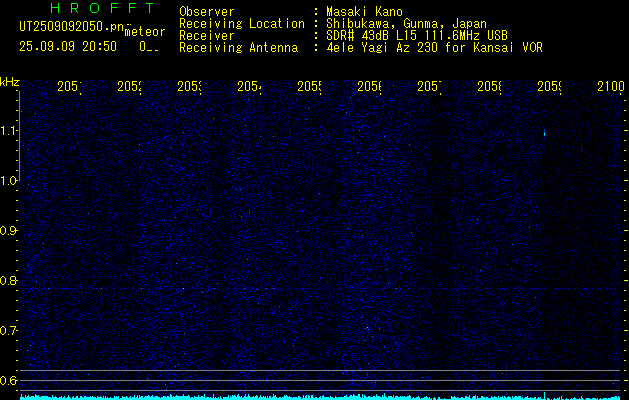Click the 2054 time marker
Image resolution: width=629 pixels, height=400 pixels.
(249, 86)
